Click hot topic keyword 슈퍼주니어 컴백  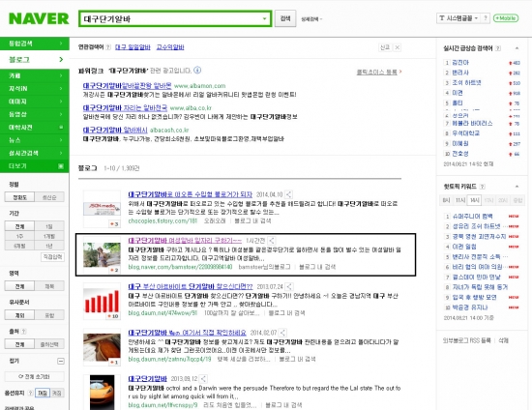473,216
